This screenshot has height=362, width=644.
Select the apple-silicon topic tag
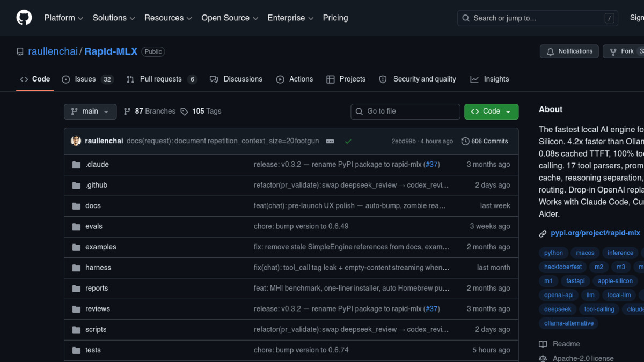615,281
